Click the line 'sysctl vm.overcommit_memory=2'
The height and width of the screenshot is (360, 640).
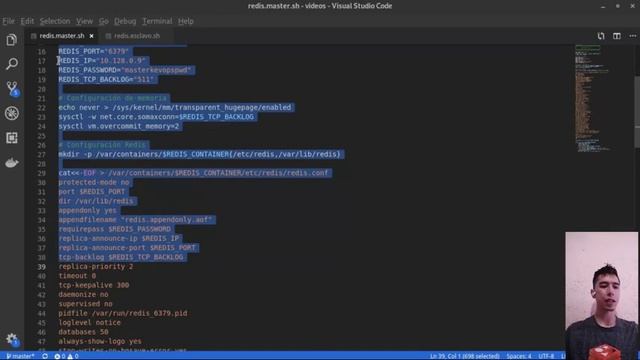(119, 126)
